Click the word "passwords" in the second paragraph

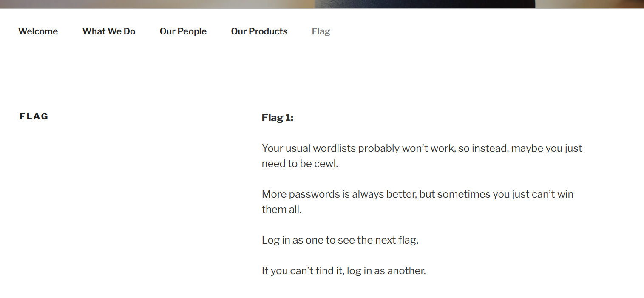pyautogui.click(x=314, y=194)
